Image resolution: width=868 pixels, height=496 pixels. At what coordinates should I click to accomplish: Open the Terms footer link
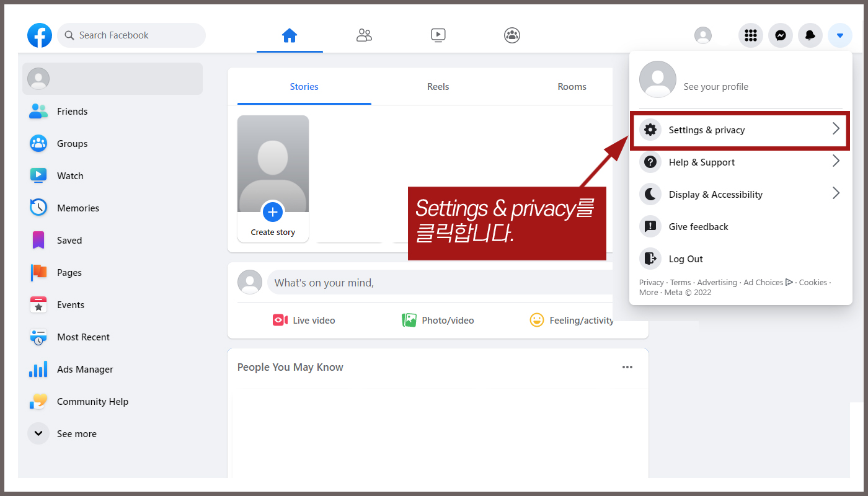click(x=680, y=283)
